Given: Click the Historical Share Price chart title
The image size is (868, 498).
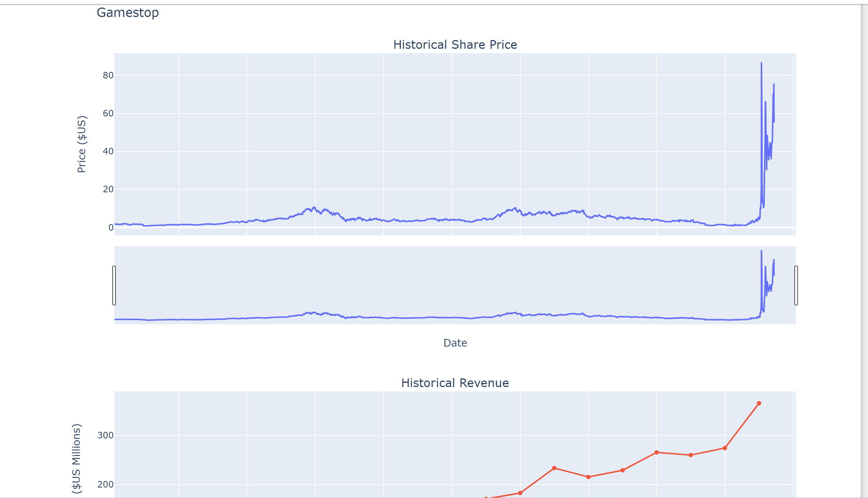Looking at the screenshot, I should click(x=455, y=44).
